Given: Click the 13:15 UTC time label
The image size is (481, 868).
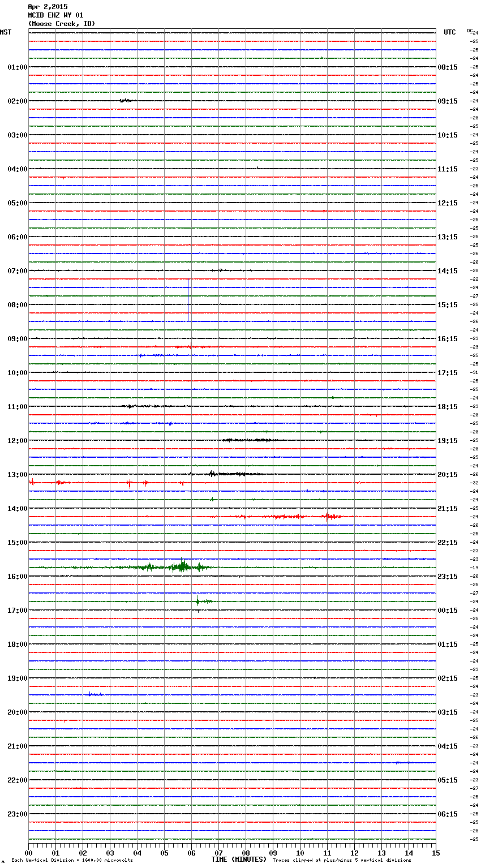Looking at the screenshot, I should (448, 237).
